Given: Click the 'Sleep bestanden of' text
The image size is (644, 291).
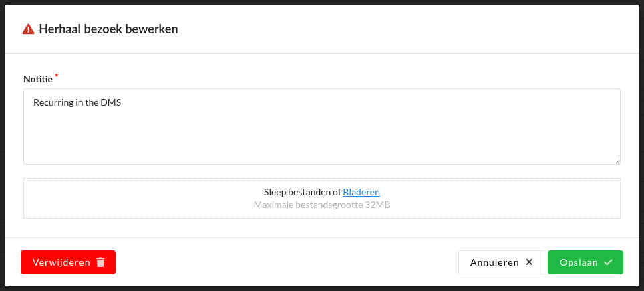Looking at the screenshot, I should coord(302,192).
